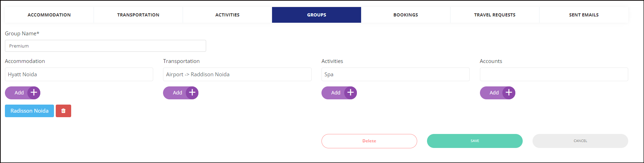This screenshot has height=163, width=644.
Task: Go to the Activities tab
Action: pyautogui.click(x=227, y=15)
